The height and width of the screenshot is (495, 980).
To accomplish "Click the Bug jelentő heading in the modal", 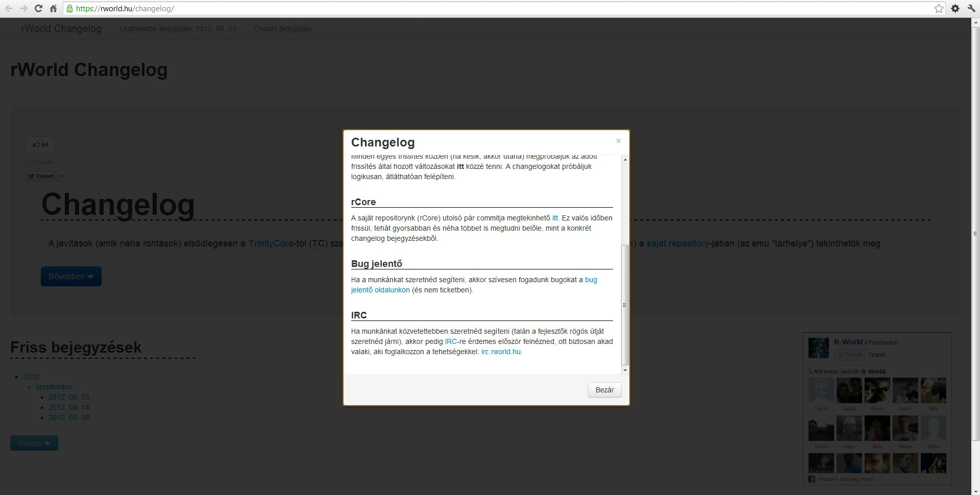I will [377, 264].
